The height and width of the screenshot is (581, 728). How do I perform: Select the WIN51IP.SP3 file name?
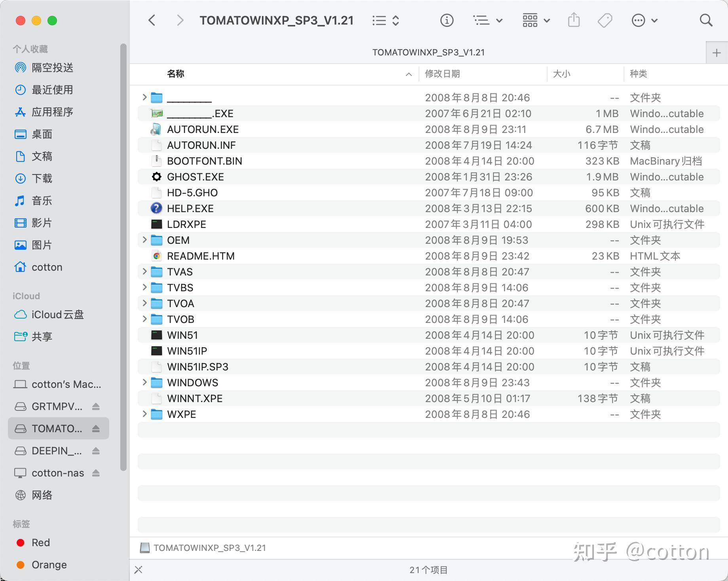[198, 367]
